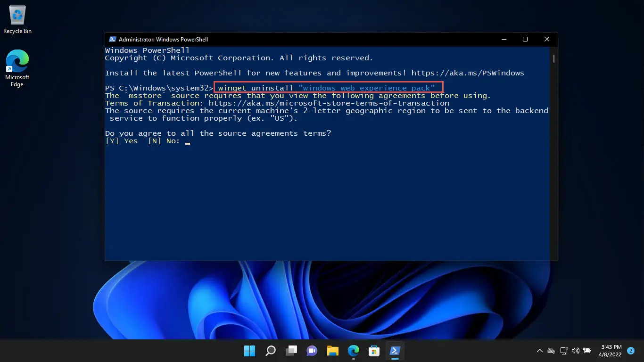Click the 'PS C:\Windows\system32>' prompt text
Screen dimensions: 644x362
tap(159, 88)
